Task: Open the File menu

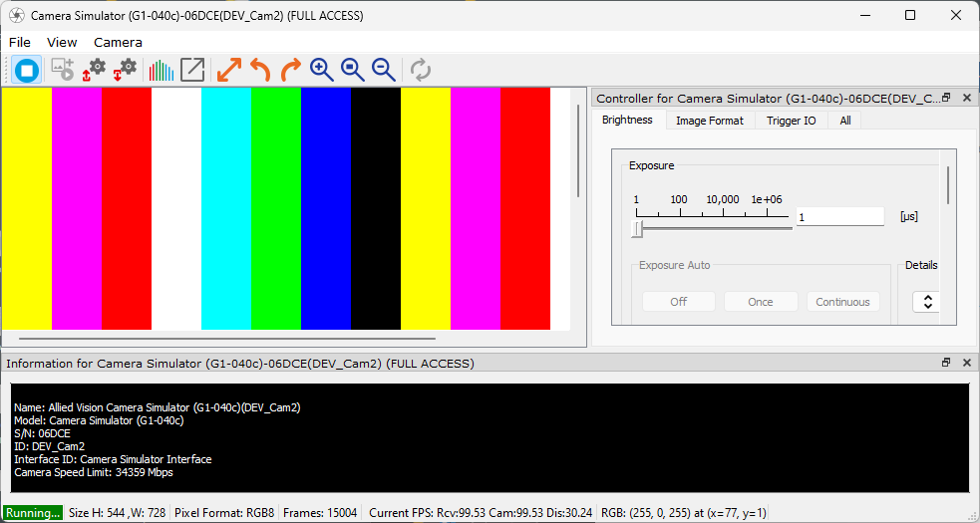Action: coord(20,42)
